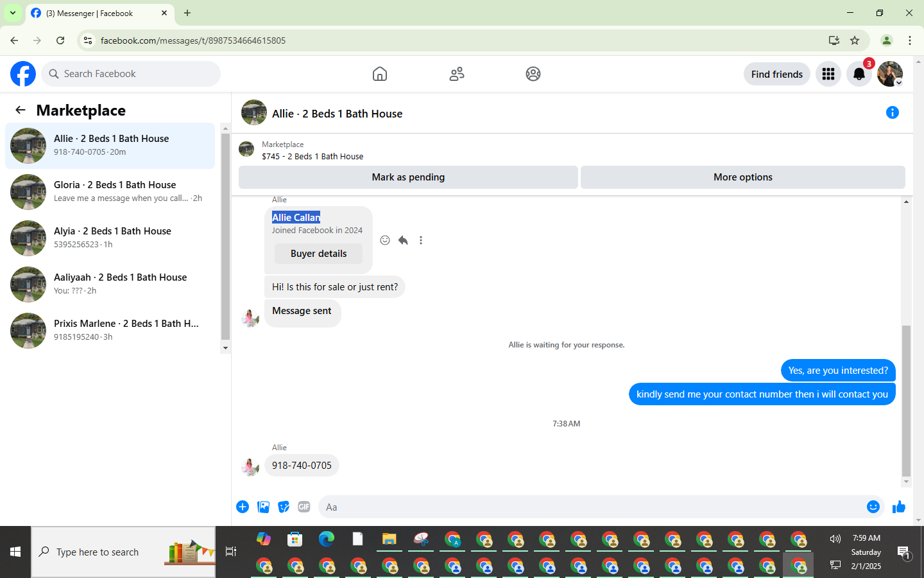Open Gloria 2 Beds 1 Bath House chat
924x578 pixels.
point(110,192)
